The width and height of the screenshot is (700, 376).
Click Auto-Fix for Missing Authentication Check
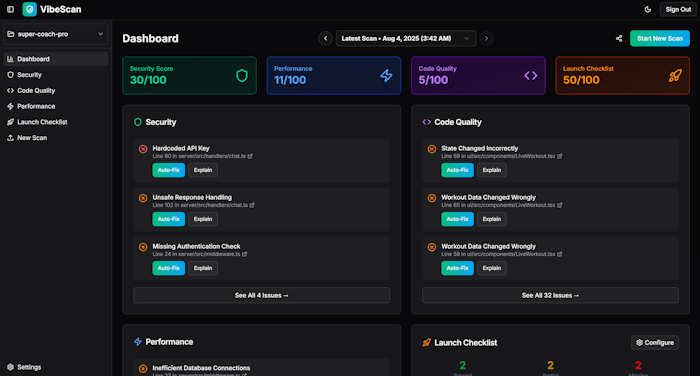click(168, 268)
